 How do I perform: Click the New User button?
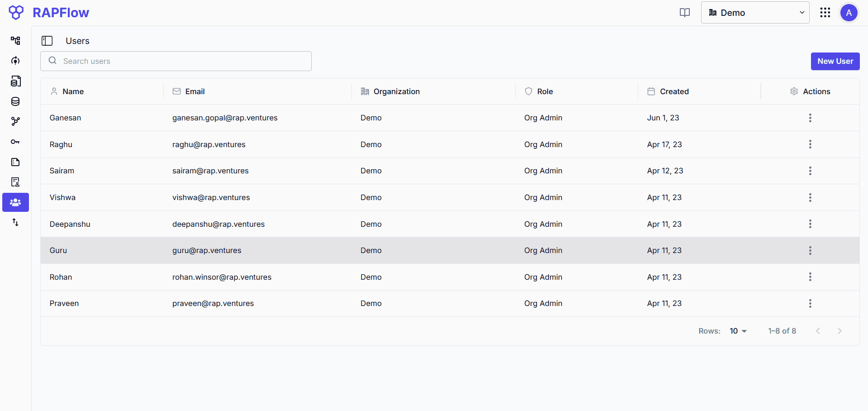tap(835, 61)
